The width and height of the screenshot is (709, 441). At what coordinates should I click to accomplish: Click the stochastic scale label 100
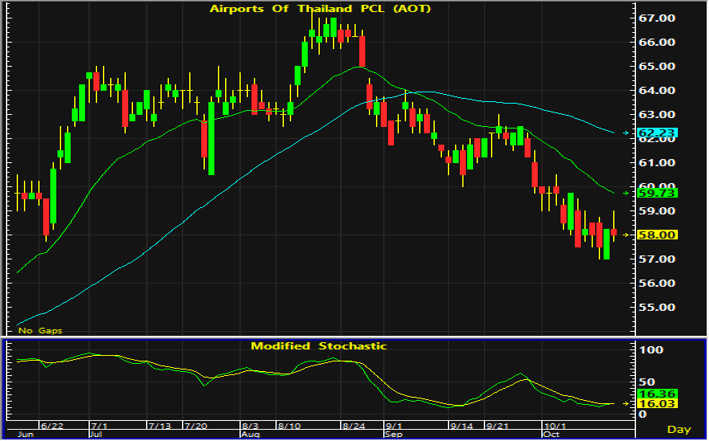pos(651,350)
